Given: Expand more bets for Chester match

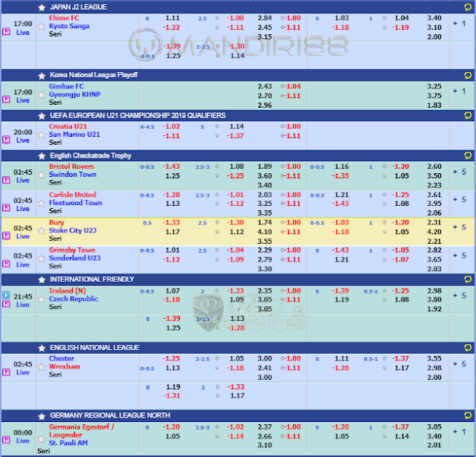Looking at the screenshot, I should tap(459, 364).
